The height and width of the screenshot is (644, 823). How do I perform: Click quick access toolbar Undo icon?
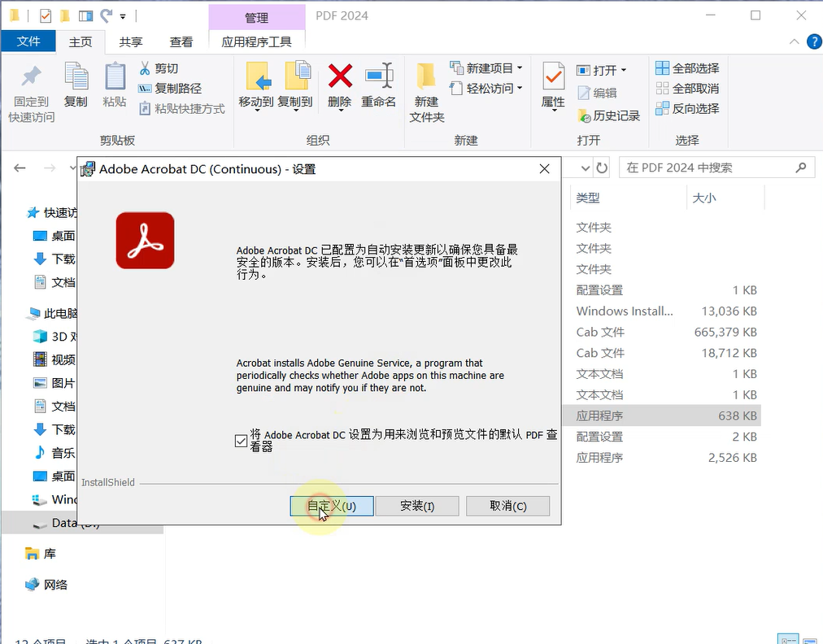click(107, 15)
